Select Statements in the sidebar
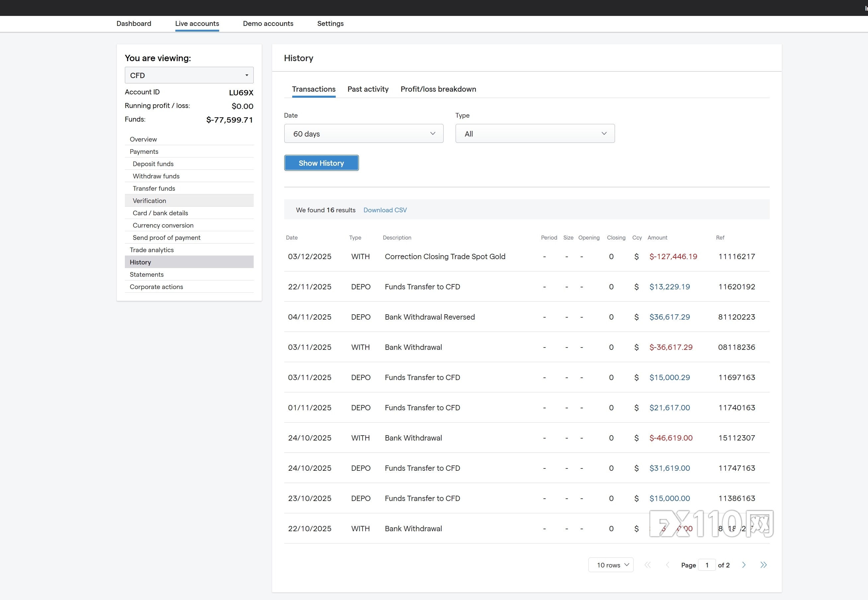Viewport: 868px width, 600px height. 146,274
